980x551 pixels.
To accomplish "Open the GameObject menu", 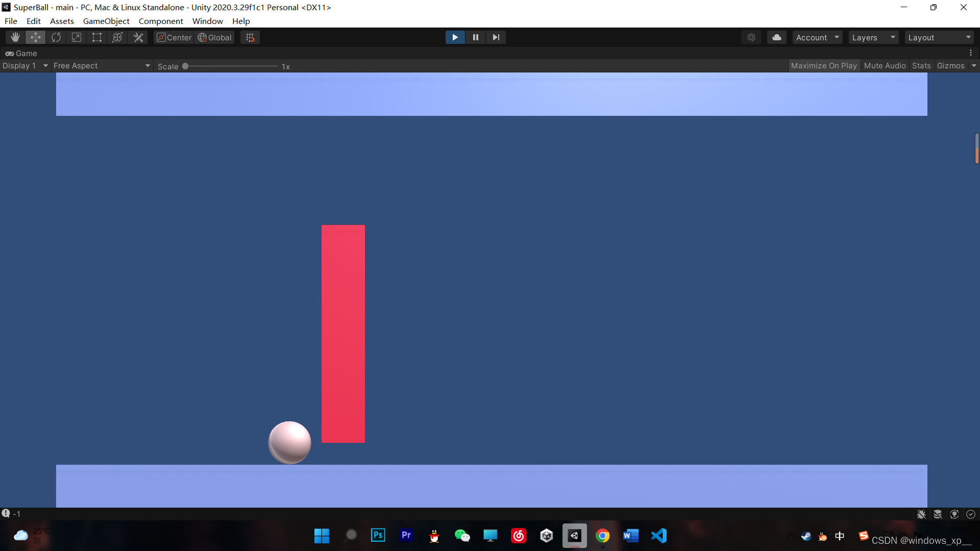I will pos(106,21).
